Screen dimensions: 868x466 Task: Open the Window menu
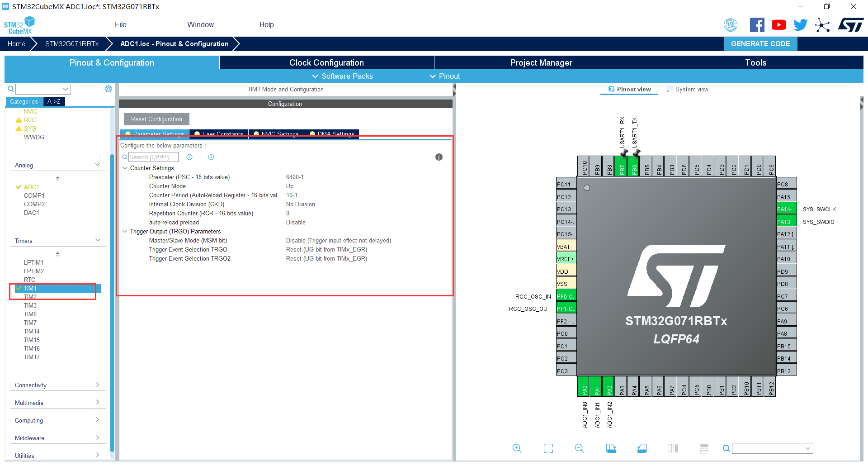(x=200, y=24)
